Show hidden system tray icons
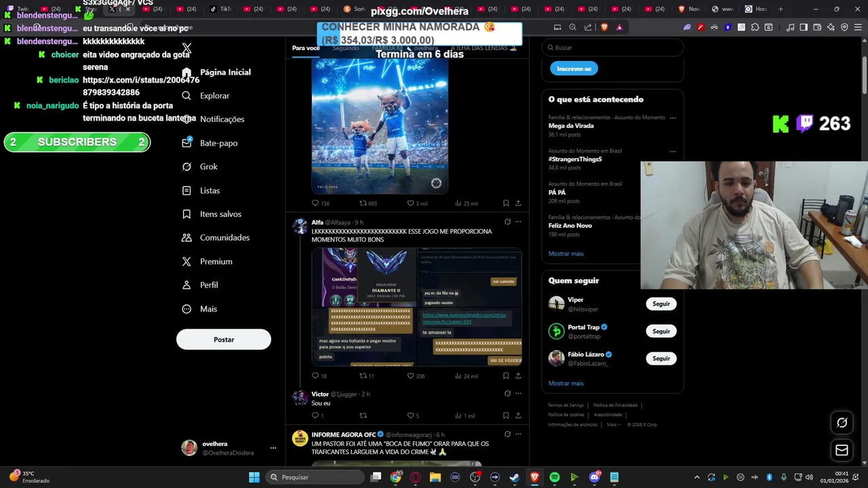This screenshot has width=868, height=488. pos(696,477)
